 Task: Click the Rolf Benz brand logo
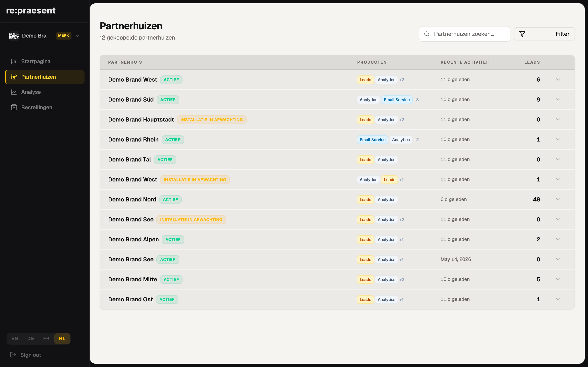tap(14, 36)
